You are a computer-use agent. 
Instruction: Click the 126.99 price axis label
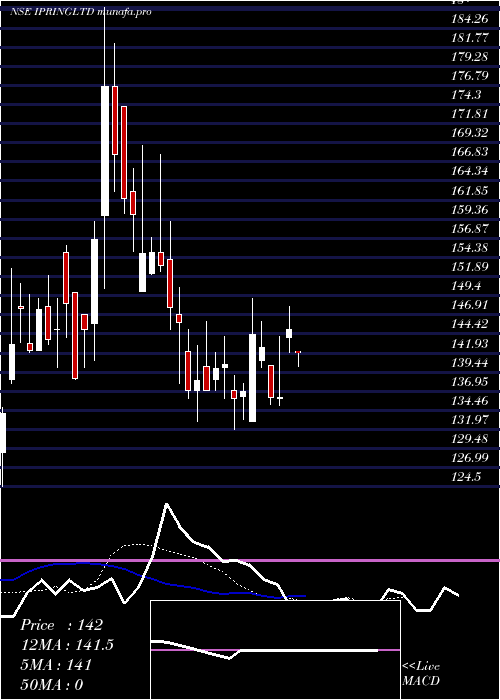pyautogui.click(x=470, y=458)
